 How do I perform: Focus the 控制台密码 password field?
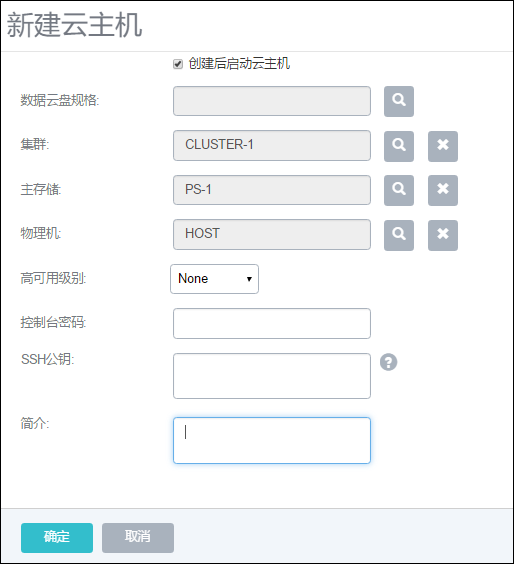coord(272,323)
